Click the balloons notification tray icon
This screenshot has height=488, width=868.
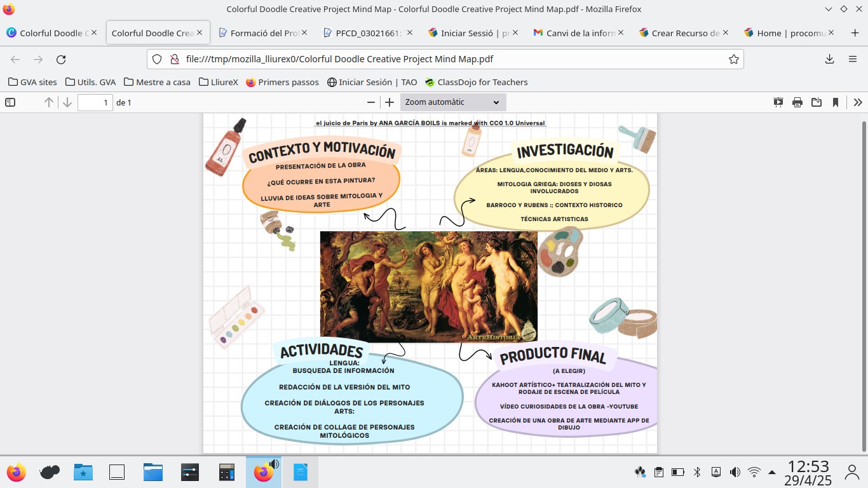point(640,472)
